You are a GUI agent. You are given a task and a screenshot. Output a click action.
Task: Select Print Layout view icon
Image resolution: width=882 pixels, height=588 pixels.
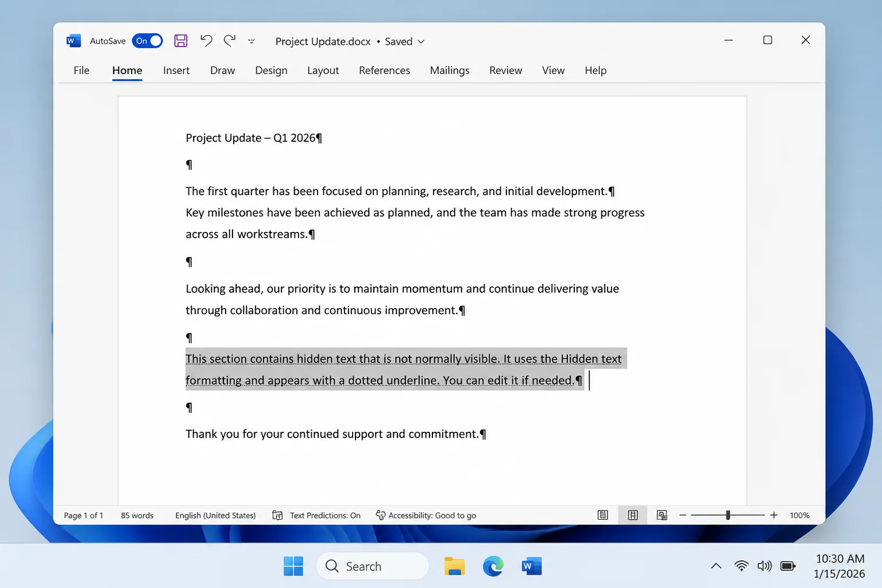click(x=633, y=515)
